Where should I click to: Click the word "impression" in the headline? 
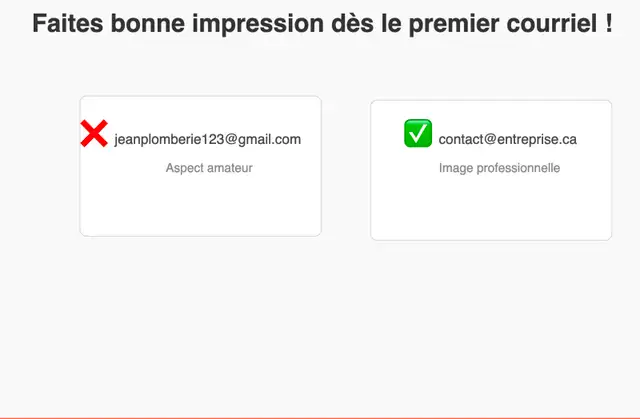click(258, 24)
